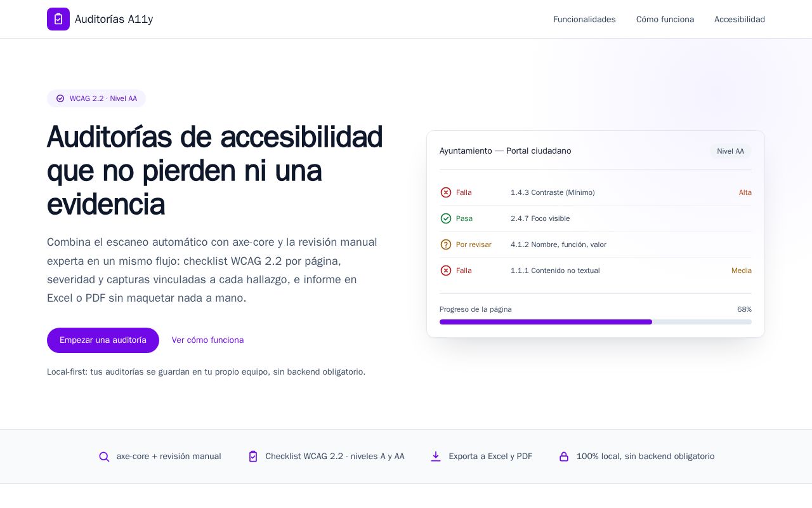Click the Auditorías A11y brand name
812x508 pixels.
click(x=114, y=19)
